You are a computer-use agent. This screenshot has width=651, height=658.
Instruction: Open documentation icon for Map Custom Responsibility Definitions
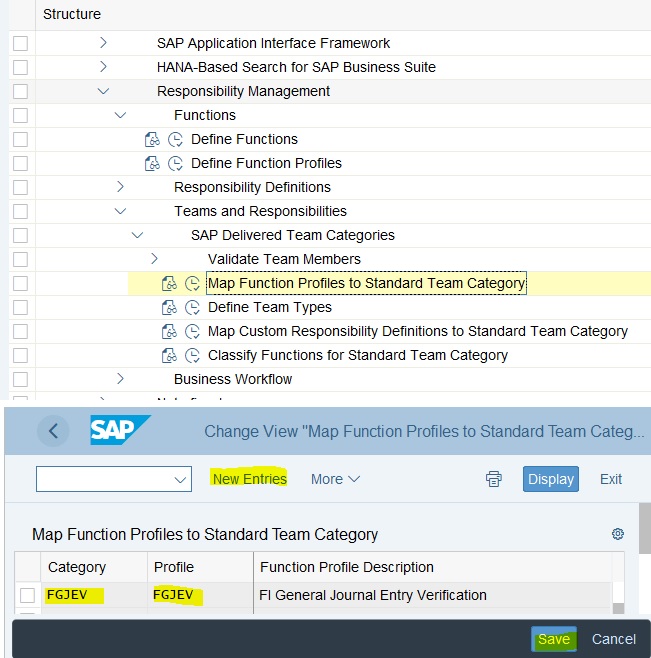[x=169, y=332]
